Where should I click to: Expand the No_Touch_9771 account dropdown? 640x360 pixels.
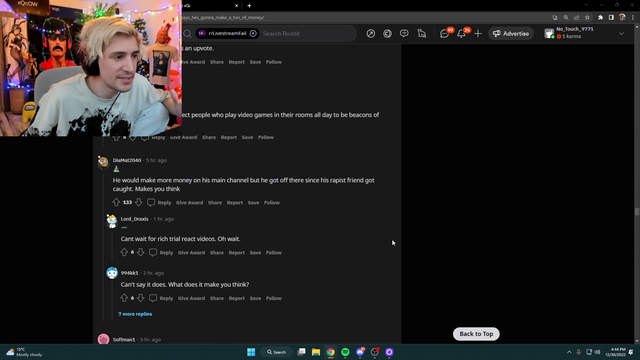pyautogui.click(x=621, y=33)
